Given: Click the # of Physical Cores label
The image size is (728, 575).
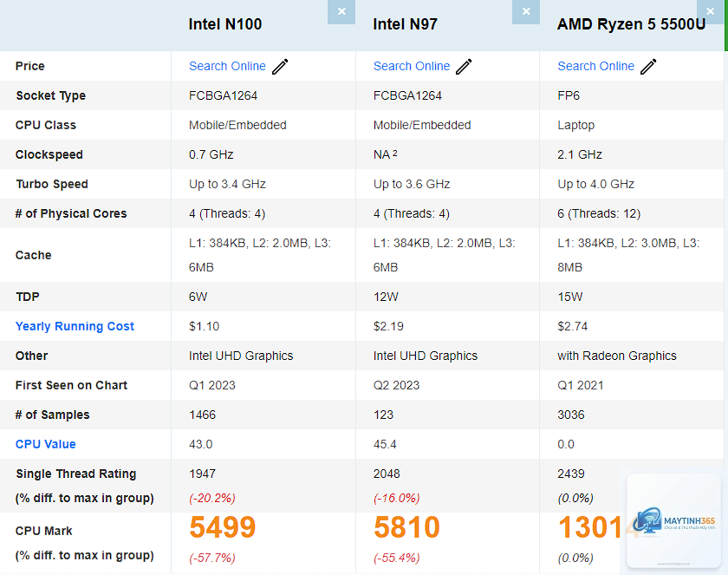Looking at the screenshot, I should point(71,213).
